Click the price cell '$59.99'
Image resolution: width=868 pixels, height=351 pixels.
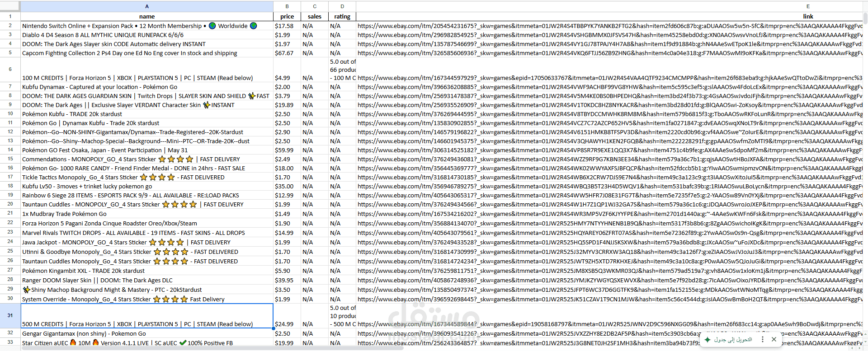[x=287, y=150]
